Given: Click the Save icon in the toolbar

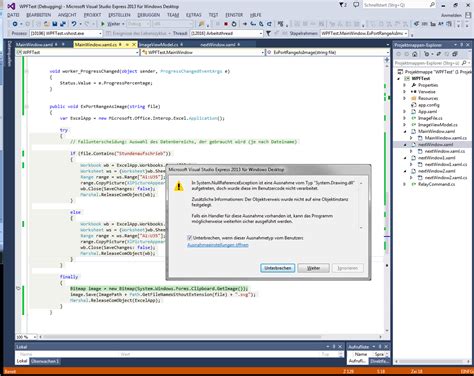Looking at the screenshot, I should pyautogui.click(x=55, y=24).
